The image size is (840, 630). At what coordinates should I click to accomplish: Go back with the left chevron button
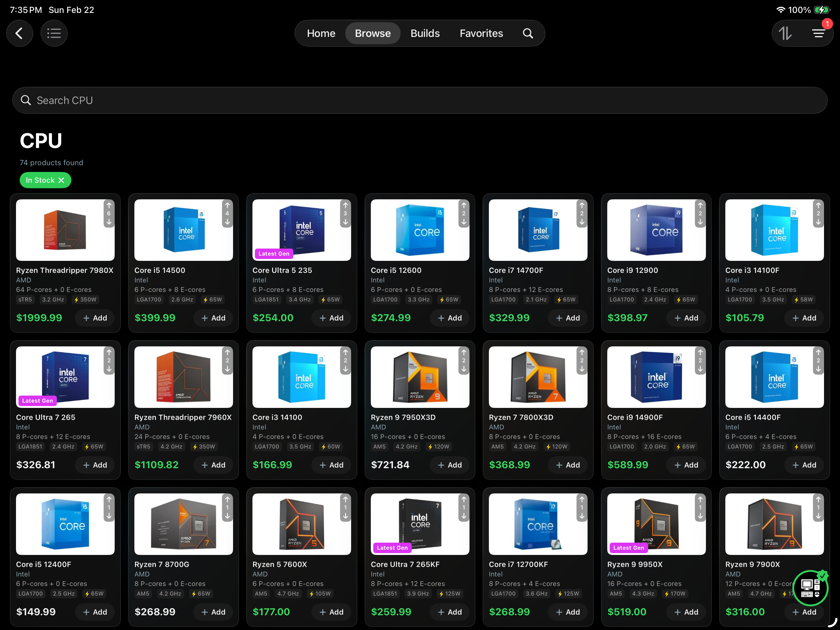[x=19, y=34]
